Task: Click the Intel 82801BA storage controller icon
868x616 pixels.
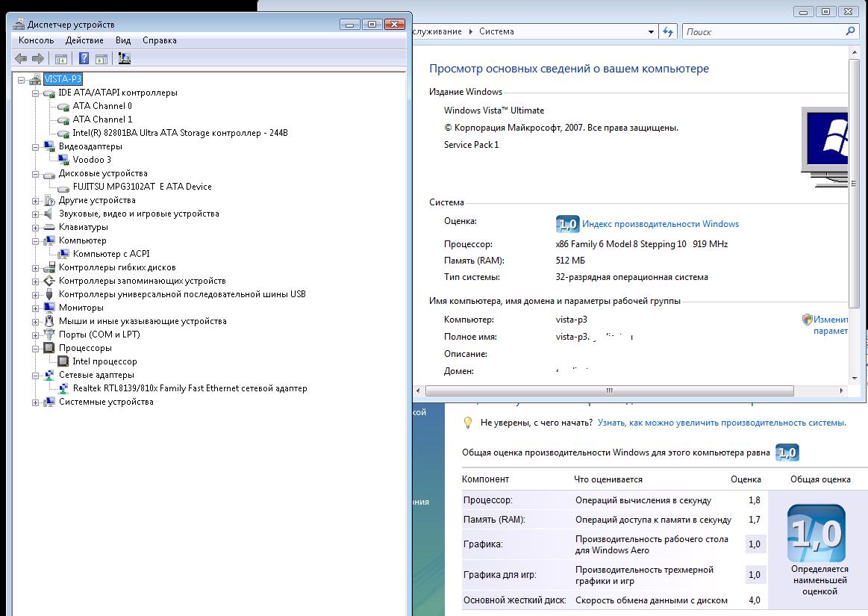Action: tap(63, 133)
